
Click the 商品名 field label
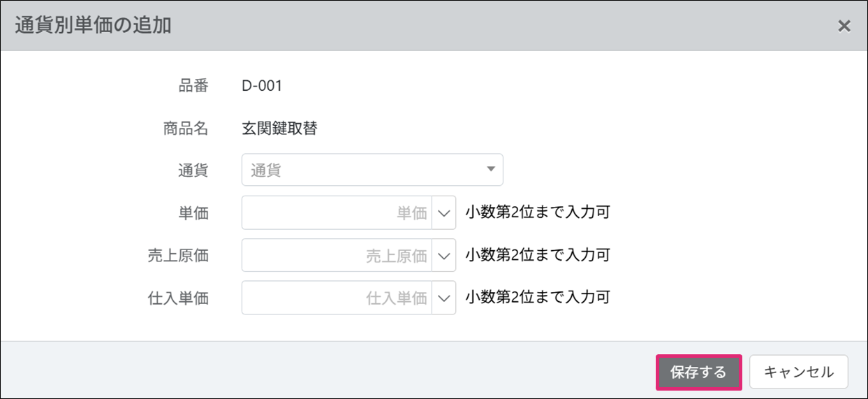tap(185, 129)
